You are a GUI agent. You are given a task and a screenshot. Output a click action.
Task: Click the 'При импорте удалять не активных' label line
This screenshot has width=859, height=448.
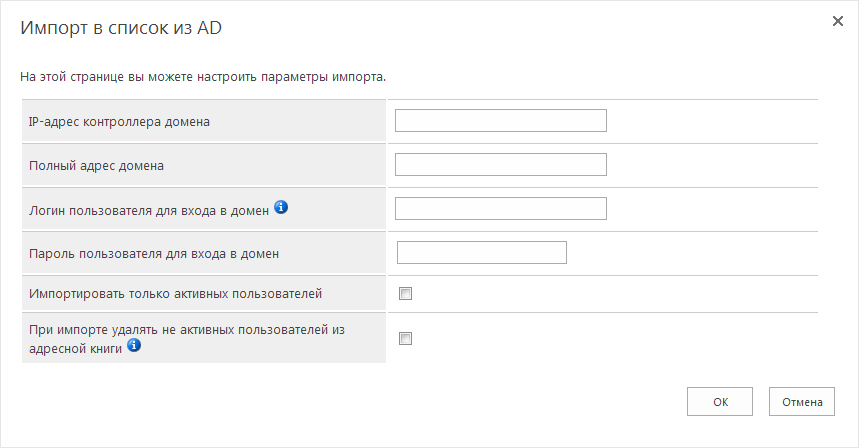tap(187, 330)
